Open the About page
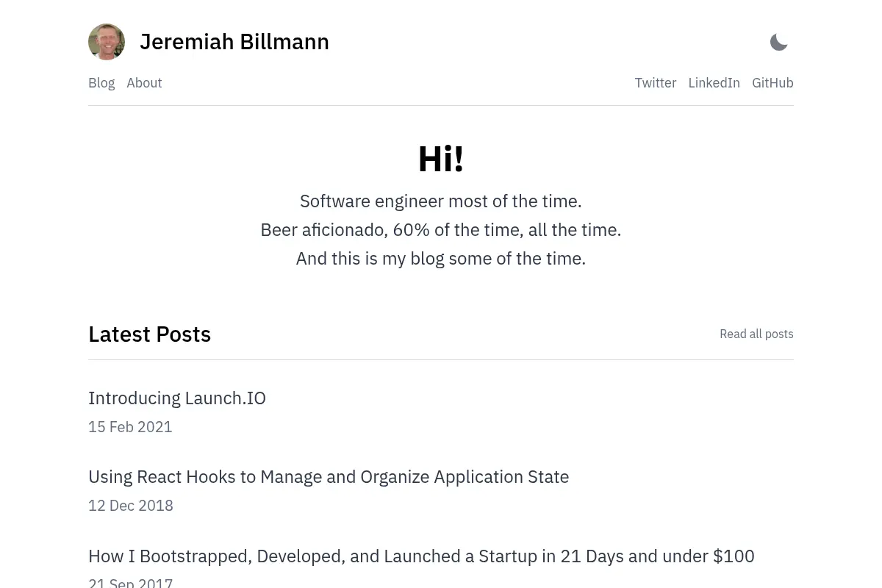The height and width of the screenshot is (588, 882). click(x=144, y=83)
